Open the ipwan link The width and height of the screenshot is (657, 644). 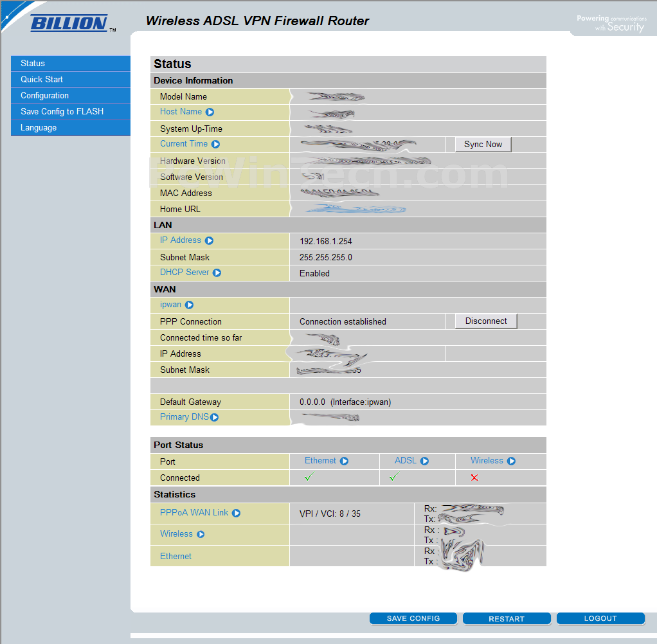170,305
